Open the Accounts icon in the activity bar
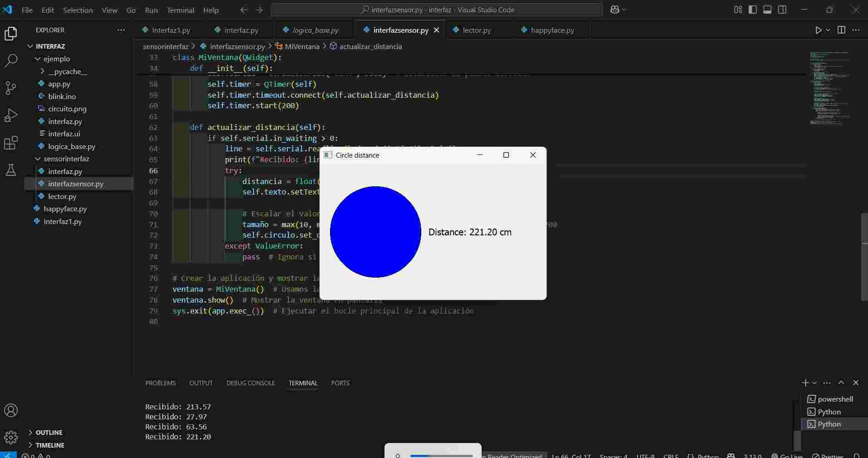The height and width of the screenshot is (458, 868). [11, 410]
